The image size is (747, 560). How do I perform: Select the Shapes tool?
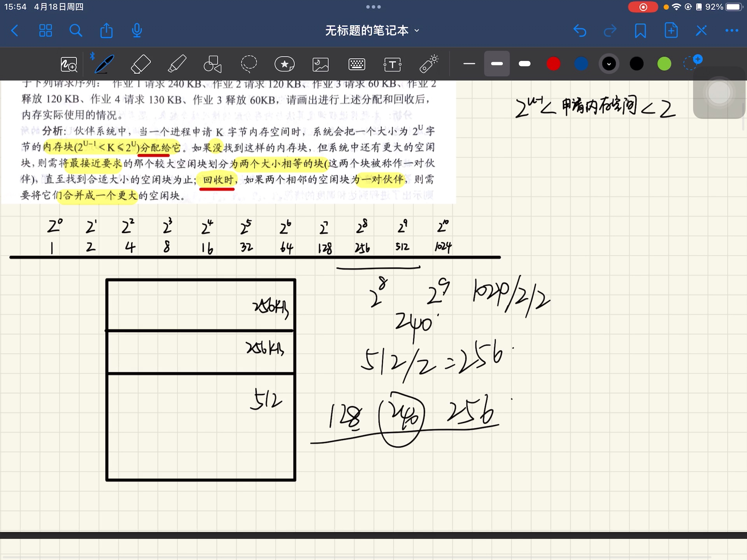click(x=213, y=64)
